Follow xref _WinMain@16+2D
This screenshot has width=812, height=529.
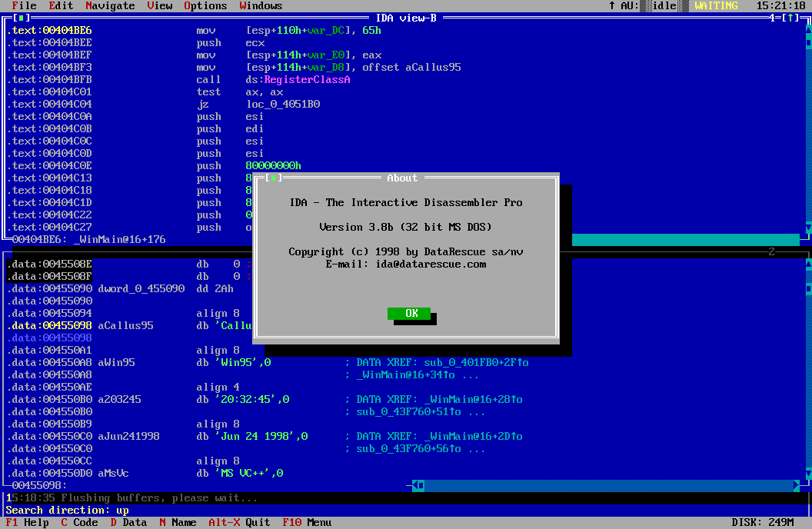473,436
